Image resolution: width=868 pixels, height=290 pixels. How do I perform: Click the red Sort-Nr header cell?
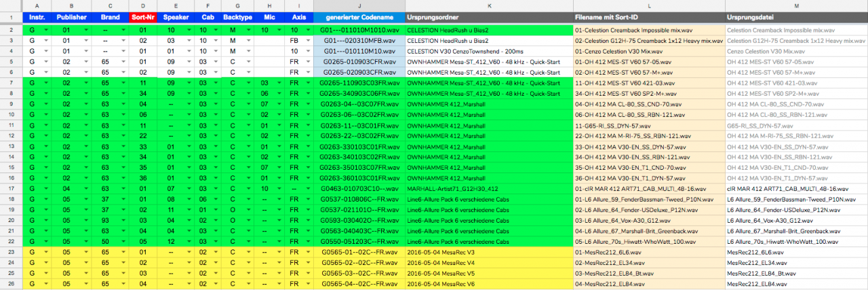pos(142,17)
